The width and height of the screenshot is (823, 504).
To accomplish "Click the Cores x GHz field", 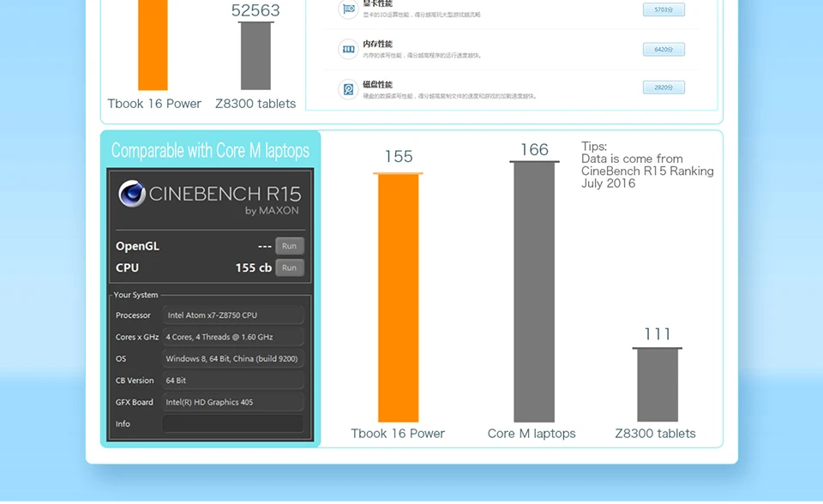I will tap(233, 337).
